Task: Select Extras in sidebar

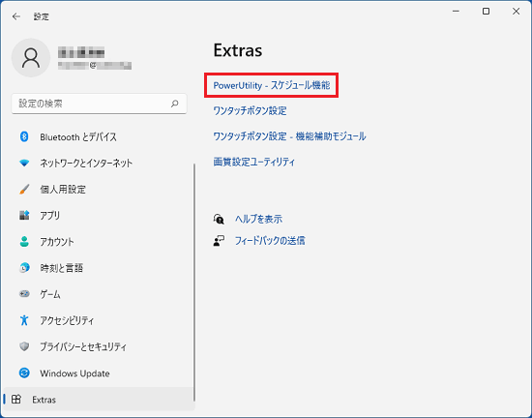Action: 98,400
